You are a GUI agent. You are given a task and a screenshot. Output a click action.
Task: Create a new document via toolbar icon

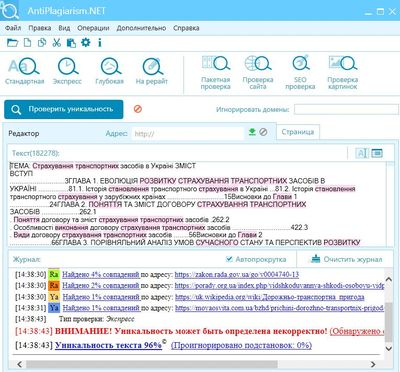point(27,43)
